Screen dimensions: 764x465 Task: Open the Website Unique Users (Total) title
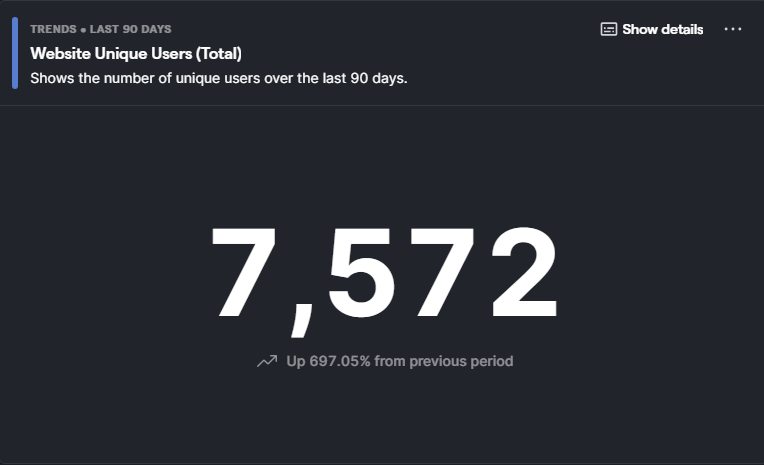(136, 53)
